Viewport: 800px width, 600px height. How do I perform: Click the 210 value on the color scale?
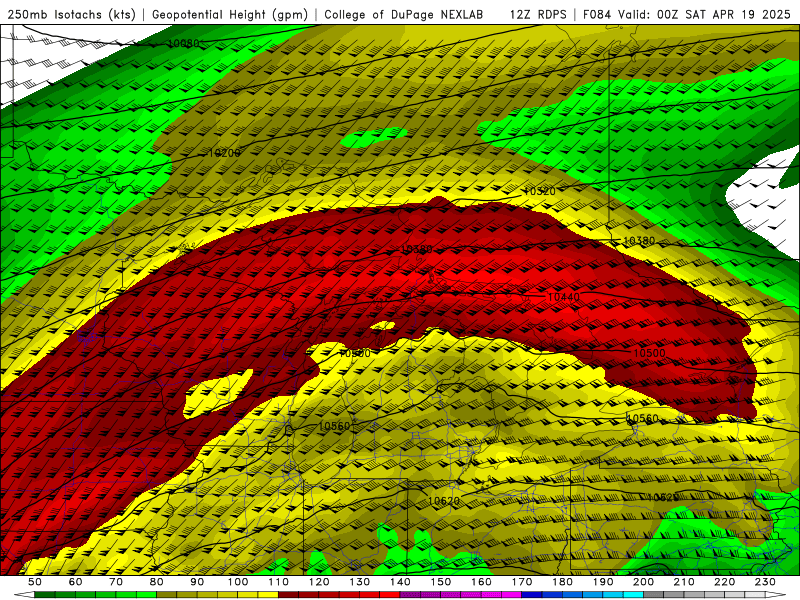(684, 582)
